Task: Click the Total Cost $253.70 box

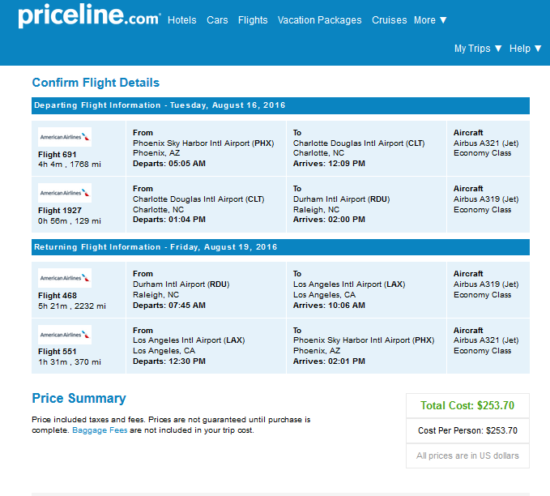Action: tap(468, 405)
